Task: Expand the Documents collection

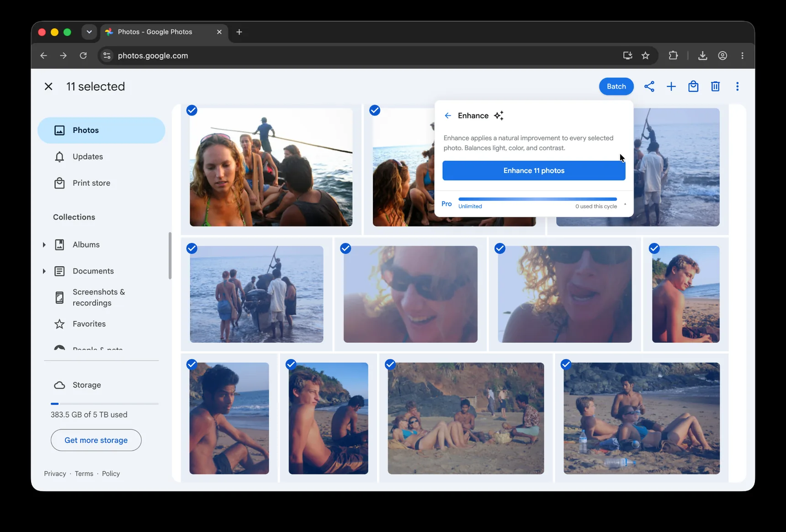Action: pyautogui.click(x=44, y=271)
